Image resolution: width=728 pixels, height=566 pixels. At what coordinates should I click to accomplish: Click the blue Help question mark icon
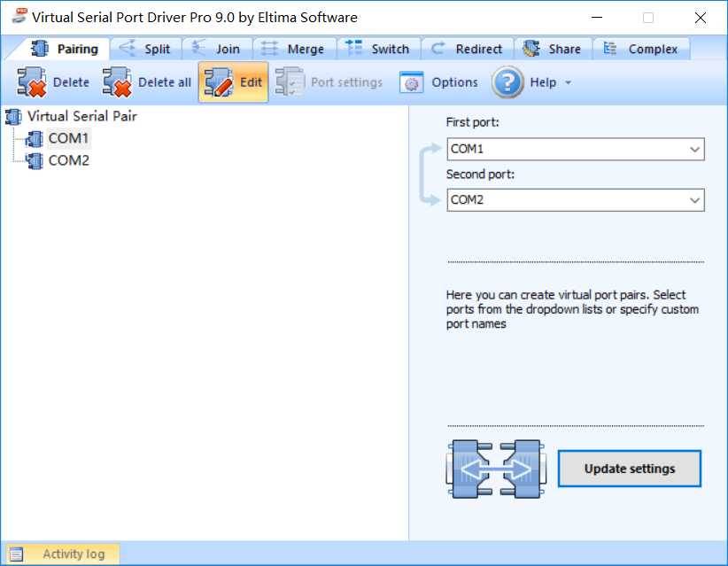click(x=507, y=82)
